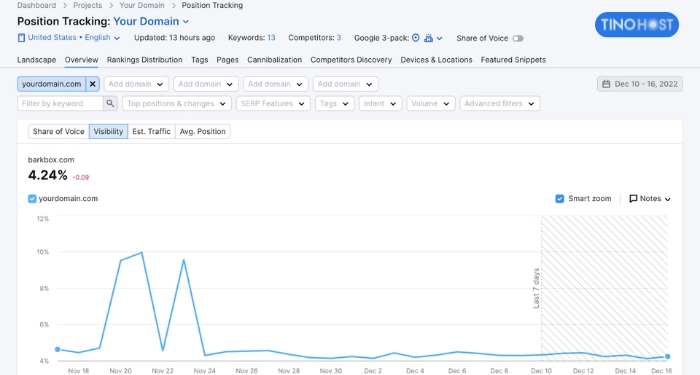Click the device icon beside United States

point(21,38)
